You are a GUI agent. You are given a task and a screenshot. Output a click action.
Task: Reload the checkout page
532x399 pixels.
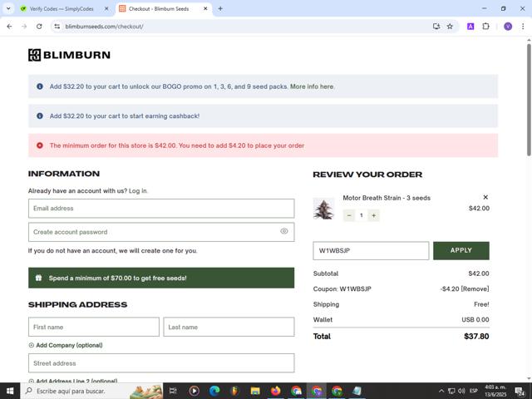pos(39,27)
